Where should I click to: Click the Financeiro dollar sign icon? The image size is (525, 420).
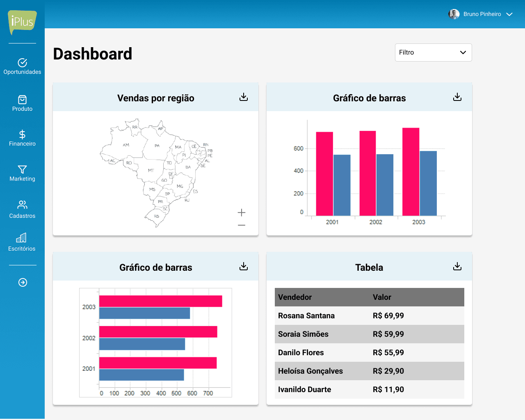pyautogui.click(x=22, y=134)
